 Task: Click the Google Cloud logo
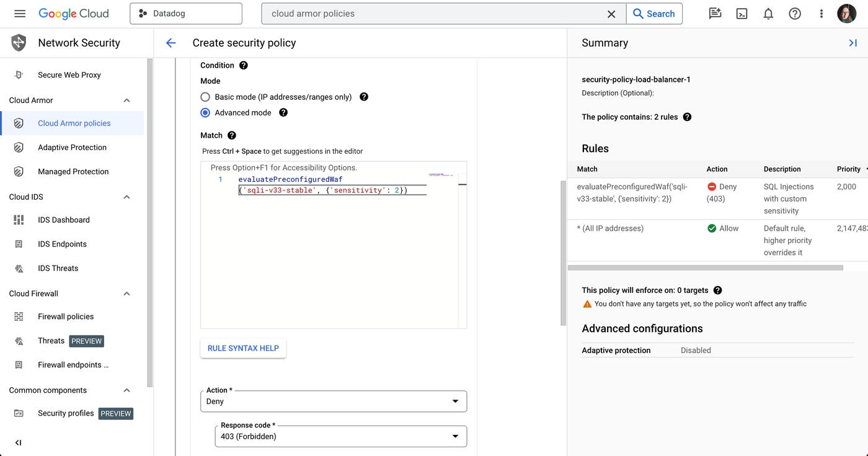tap(73, 14)
